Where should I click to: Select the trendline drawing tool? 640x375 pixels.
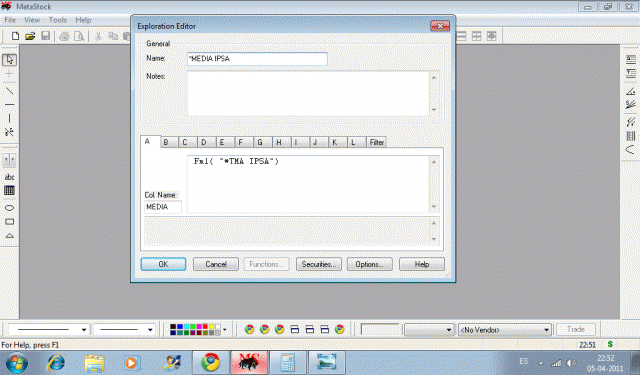click(9, 90)
